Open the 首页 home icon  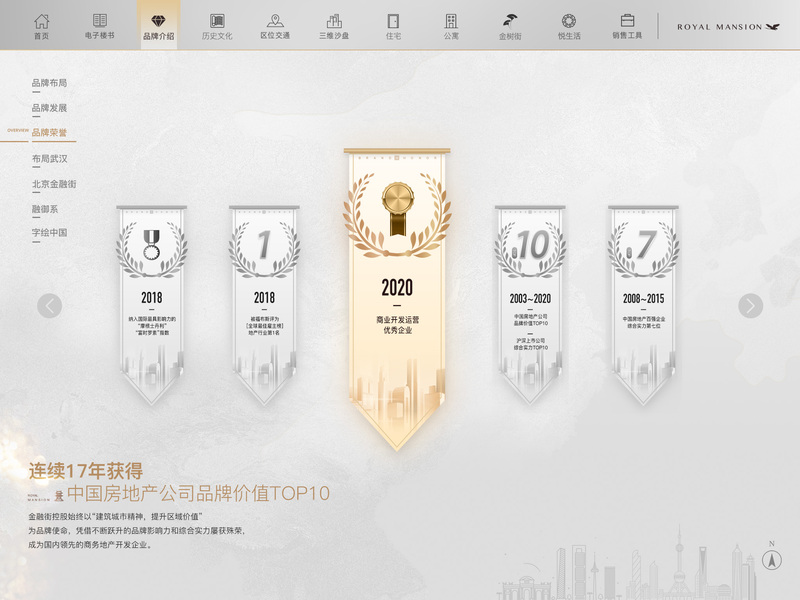click(41, 27)
